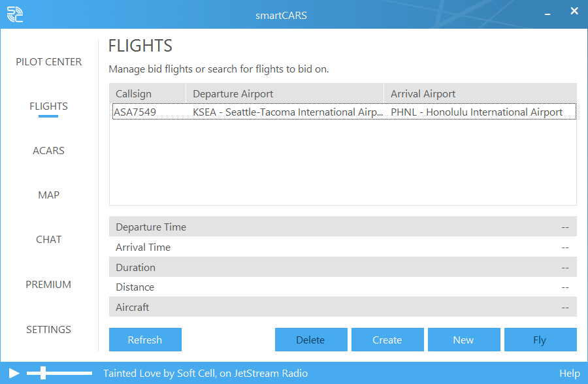Refresh the bid flights list
The width and height of the screenshot is (588, 384).
coord(145,340)
